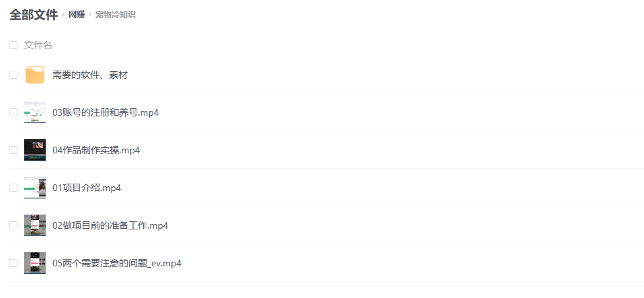Open the file name 01项目介绍.mp4

[x=87, y=188]
